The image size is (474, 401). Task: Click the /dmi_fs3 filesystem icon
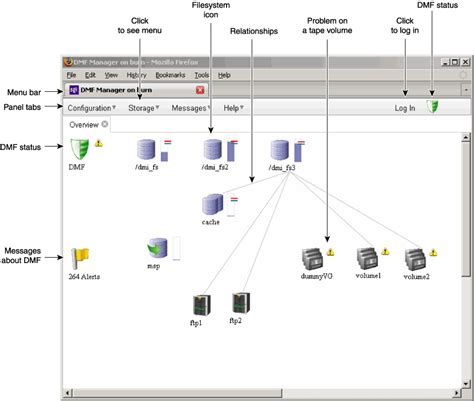pyautogui.click(x=279, y=150)
